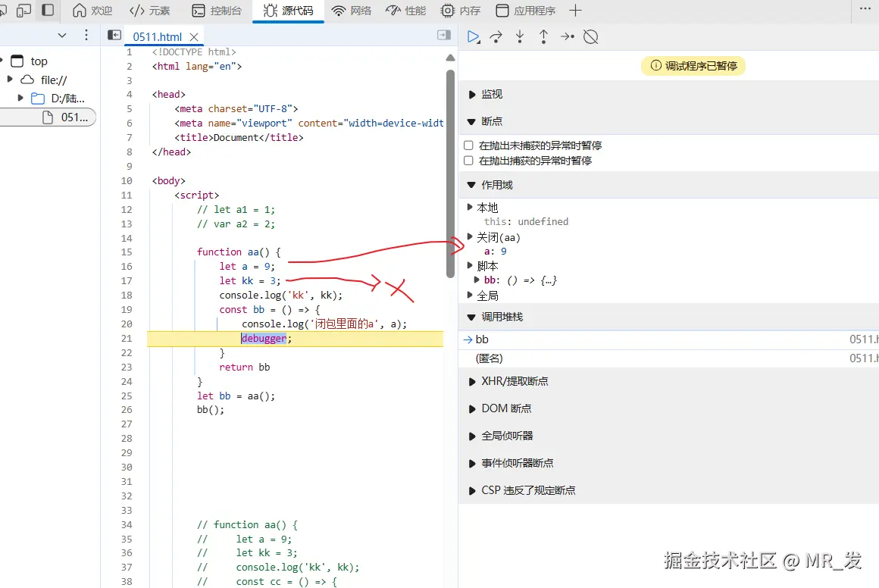Click 'return bb' on line 23
Image resolution: width=879 pixels, height=588 pixels.
click(x=245, y=367)
